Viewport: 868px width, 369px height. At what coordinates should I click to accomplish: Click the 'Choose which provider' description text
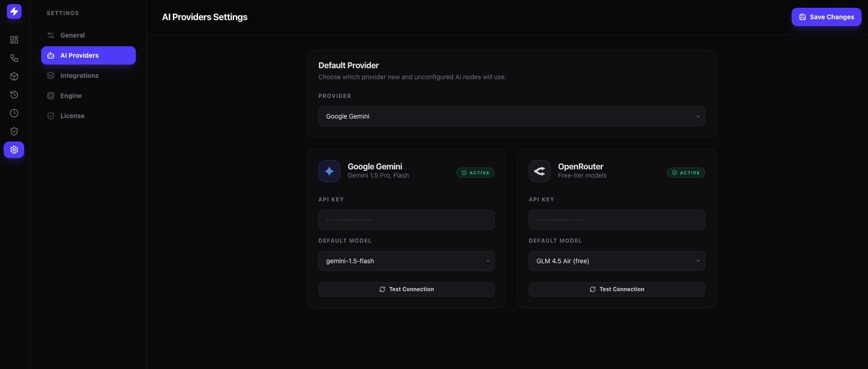tap(412, 77)
